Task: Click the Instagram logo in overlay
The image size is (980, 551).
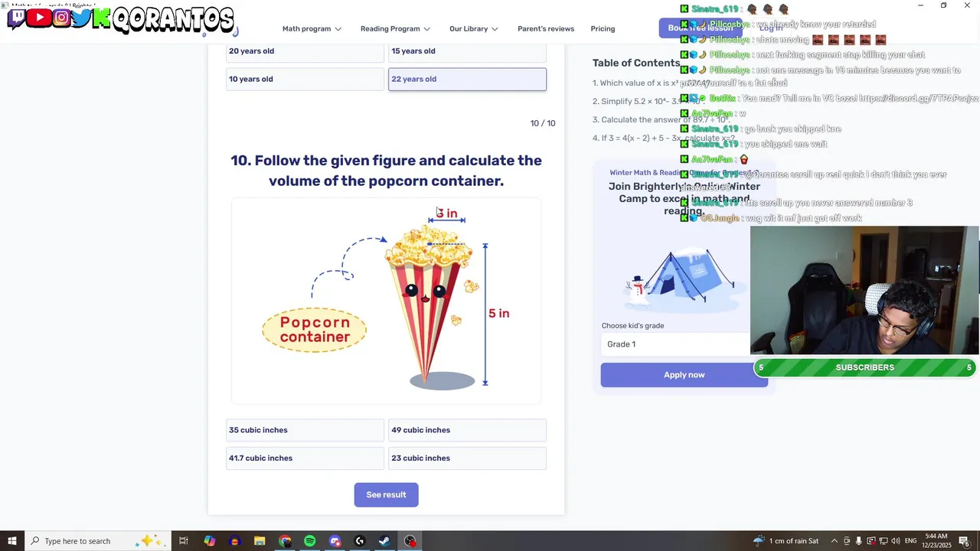Action: pyautogui.click(x=61, y=17)
